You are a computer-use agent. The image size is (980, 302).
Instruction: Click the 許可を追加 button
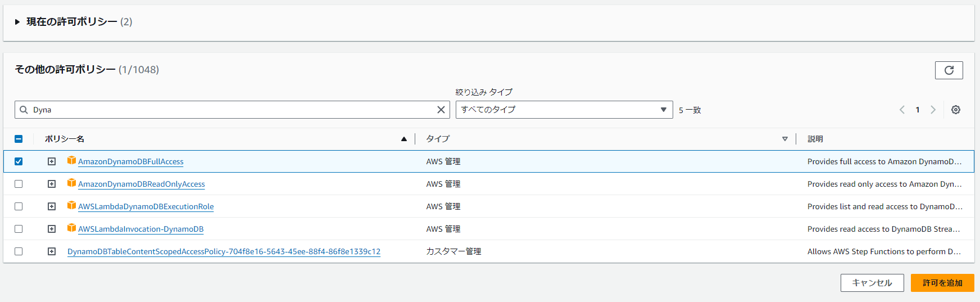[x=942, y=283]
